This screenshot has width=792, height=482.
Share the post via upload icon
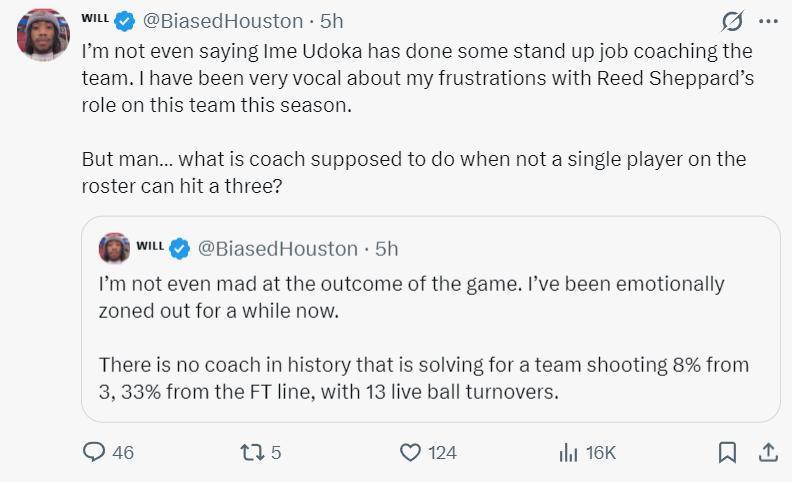click(768, 453)
